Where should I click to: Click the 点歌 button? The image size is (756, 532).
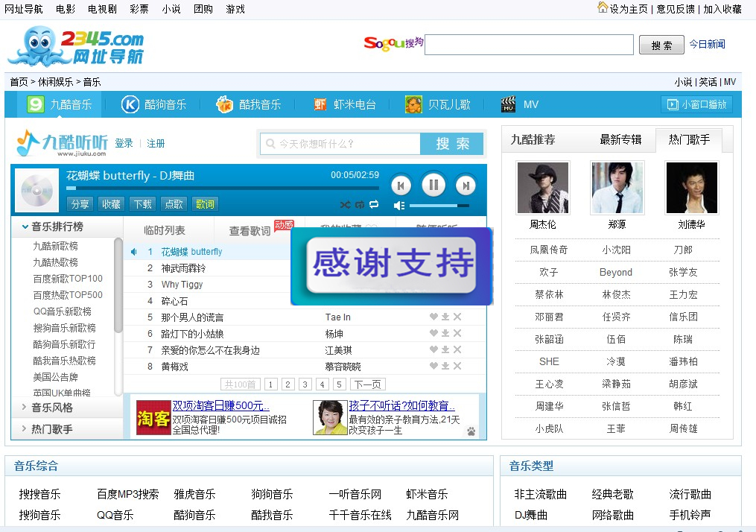174,204
